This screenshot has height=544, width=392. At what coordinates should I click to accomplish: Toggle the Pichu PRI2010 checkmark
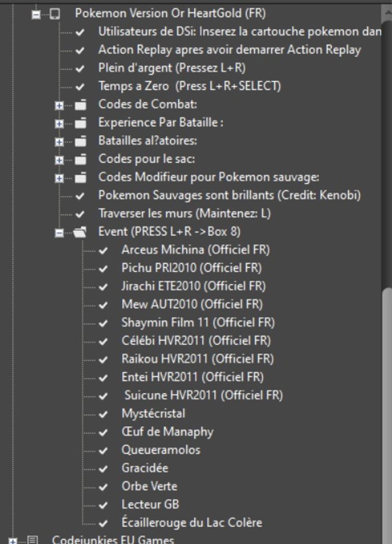click(x=103, y=268)
